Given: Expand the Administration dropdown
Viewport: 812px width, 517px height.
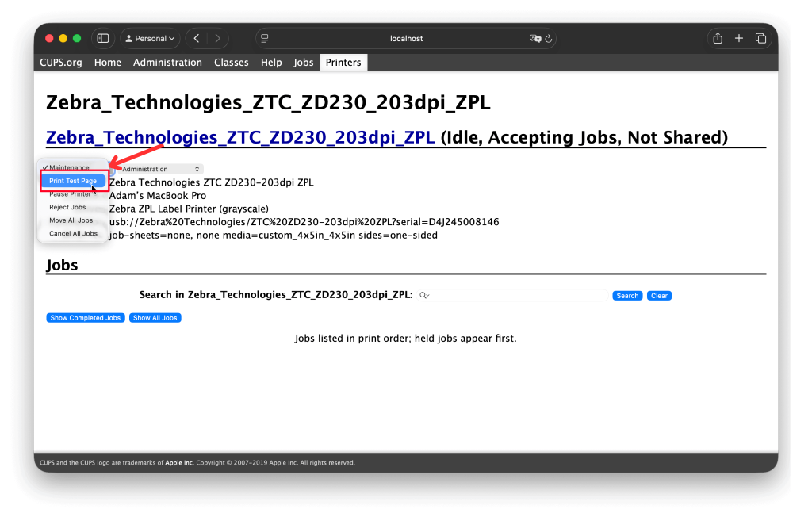Looking at the screenshot, I should 160,169.
